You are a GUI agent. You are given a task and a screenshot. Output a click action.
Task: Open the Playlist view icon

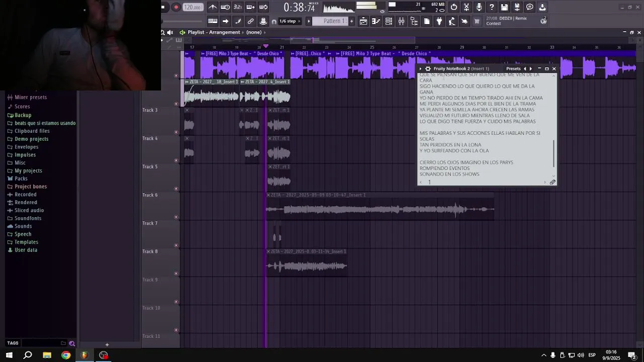point(363,21)
